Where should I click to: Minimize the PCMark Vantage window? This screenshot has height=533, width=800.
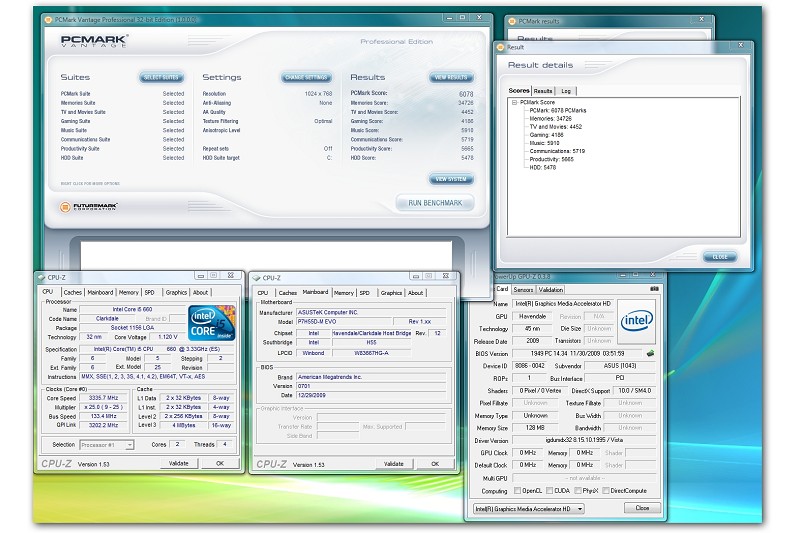coord(449,17)
